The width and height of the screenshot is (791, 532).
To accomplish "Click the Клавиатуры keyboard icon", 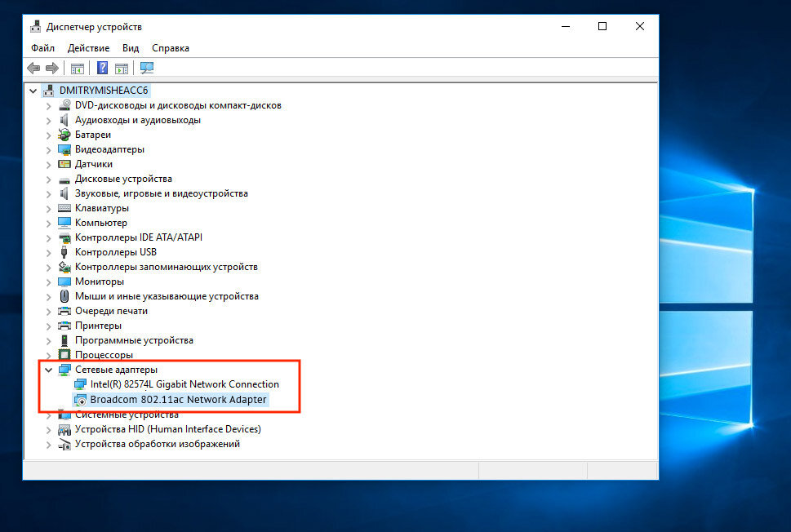I will click(64, 208).
